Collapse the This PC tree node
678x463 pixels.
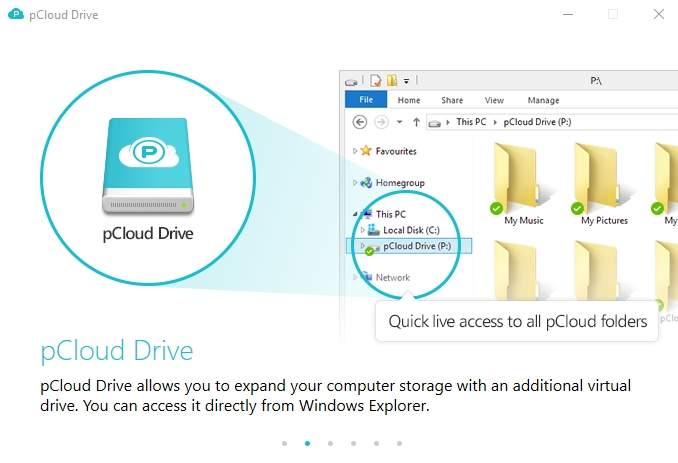pyautogui.click(x=355, y=214)
